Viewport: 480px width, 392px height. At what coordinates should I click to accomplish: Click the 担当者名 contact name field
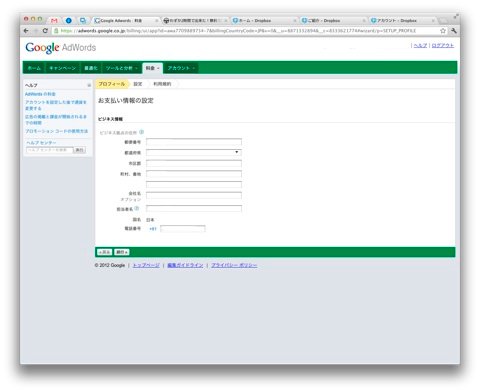pos(194,209)
